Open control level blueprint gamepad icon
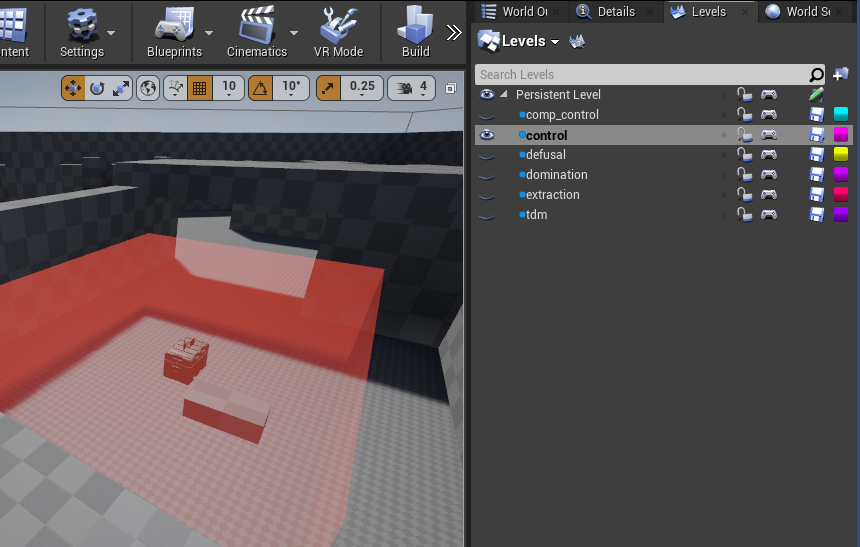Image resolution: width=860 pixels, height=547 pixels. [769, 134]
